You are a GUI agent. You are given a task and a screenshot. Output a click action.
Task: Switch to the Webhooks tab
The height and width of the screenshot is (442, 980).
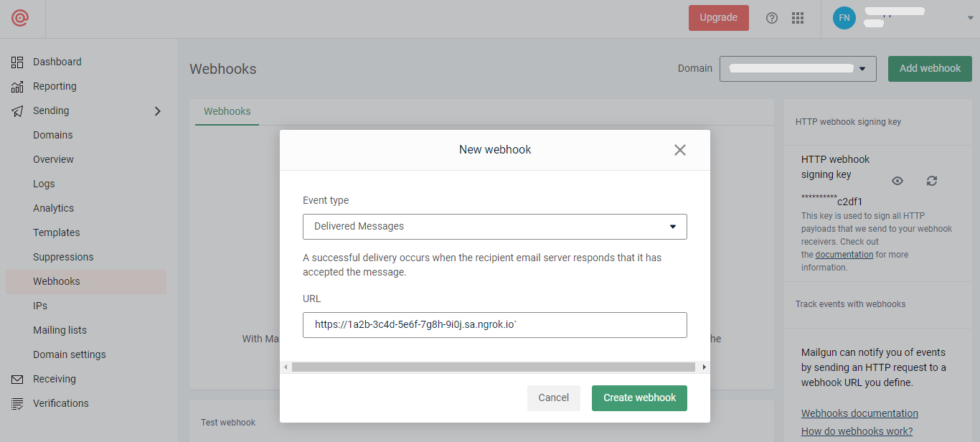[227, 111]
